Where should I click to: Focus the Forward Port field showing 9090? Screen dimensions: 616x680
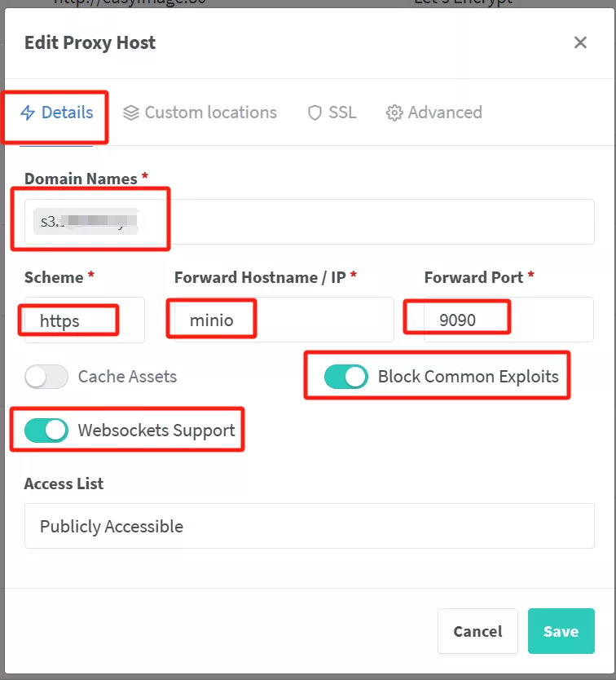pos(508,320)
